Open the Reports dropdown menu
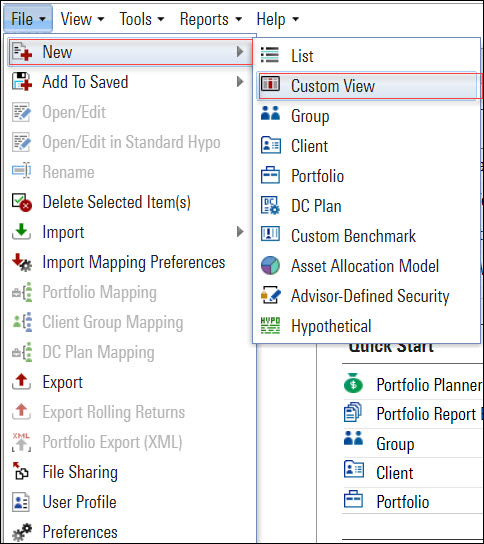Screen dimensions: 484x544 (x=211, y=19)
